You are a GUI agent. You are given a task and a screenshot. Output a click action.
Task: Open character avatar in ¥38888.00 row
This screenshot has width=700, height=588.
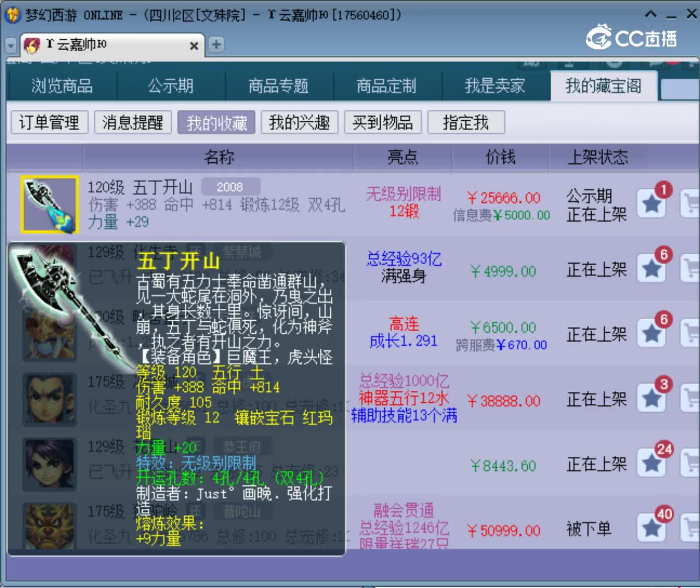(49, 399)
